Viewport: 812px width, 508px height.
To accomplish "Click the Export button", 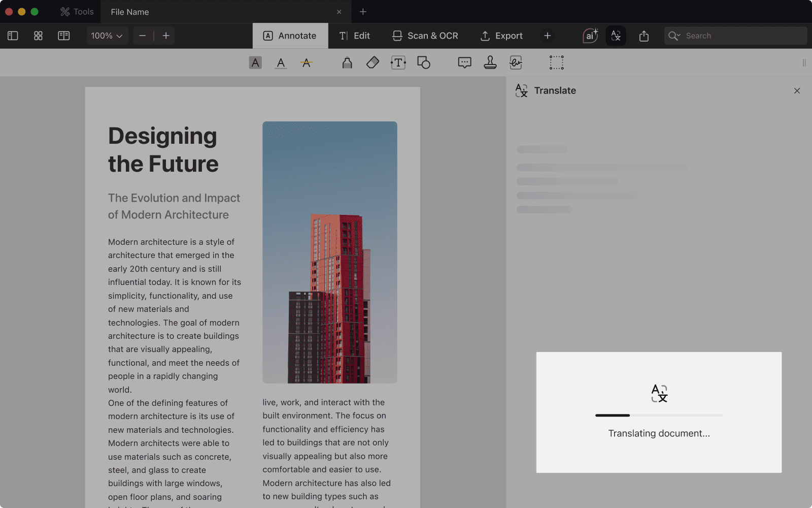I will pos(501,36).
